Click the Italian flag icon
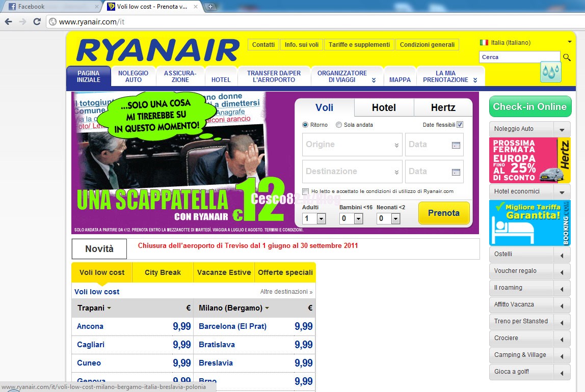Viewport: 585px width, 392px height. pos(484,42)
